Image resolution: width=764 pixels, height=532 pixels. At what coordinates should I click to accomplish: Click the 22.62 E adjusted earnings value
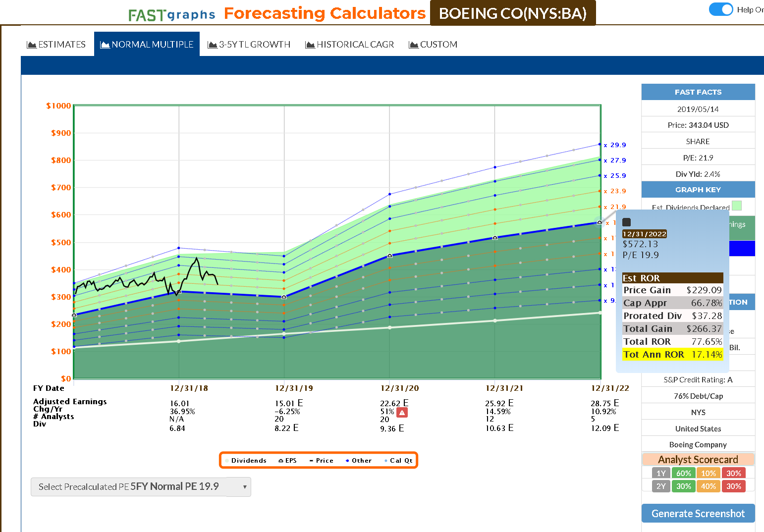(394, 403)
